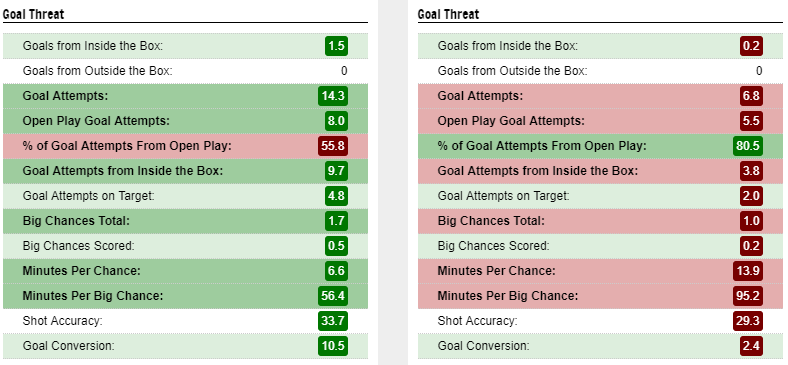Screen dimensions: 788x365
Task: Select right Goal Conversion 2.4 badge
Action: [751, 346]
